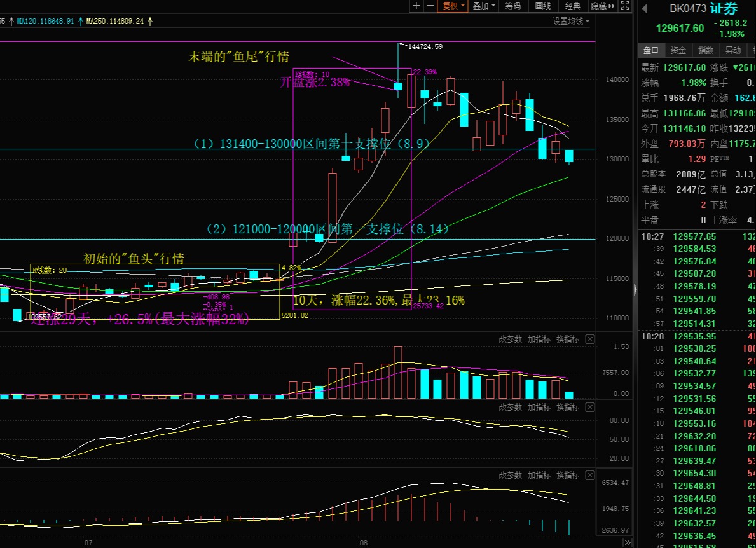The image size is (756, 548).
Task: Select the 指数 tab
Action: point(706,50)
